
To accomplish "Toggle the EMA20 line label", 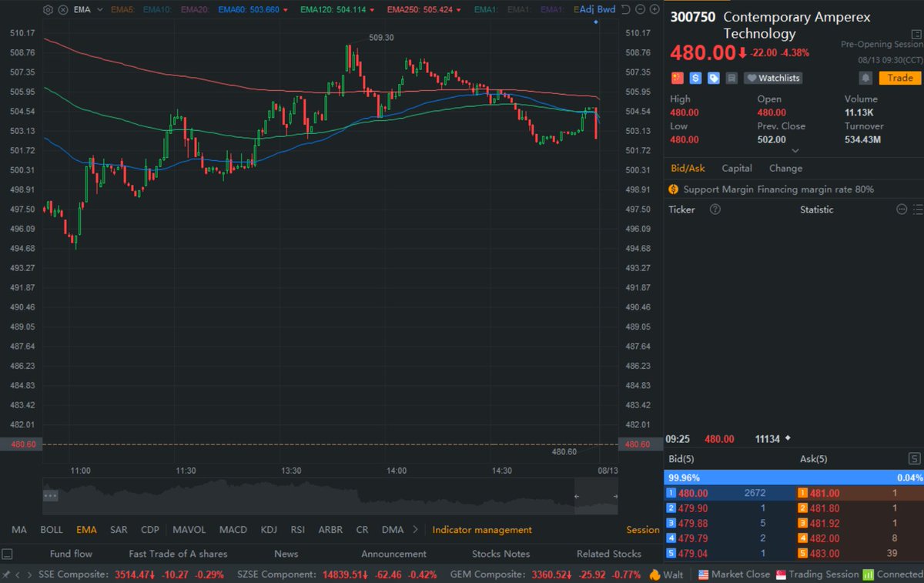I will [196, 10].
